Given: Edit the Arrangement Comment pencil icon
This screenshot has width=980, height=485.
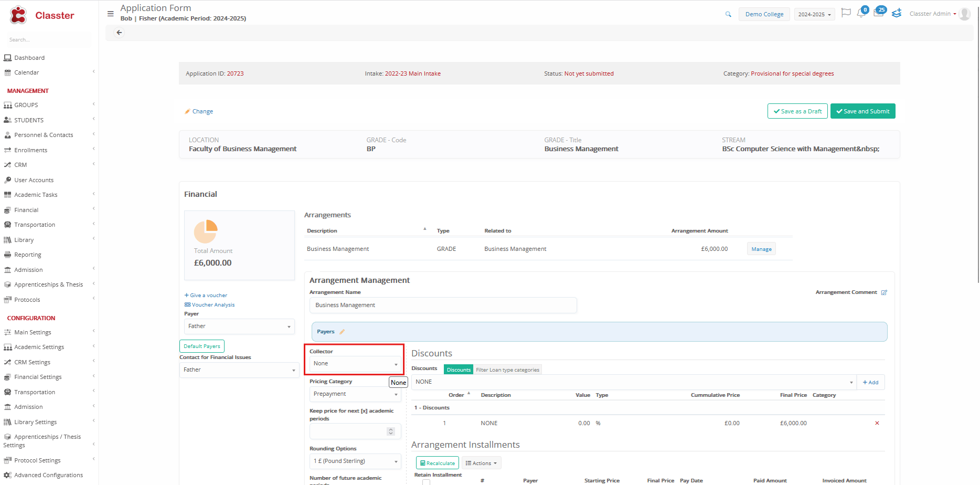Looking at the screenshot, I should pyautogui.click(x=884, y=292).
